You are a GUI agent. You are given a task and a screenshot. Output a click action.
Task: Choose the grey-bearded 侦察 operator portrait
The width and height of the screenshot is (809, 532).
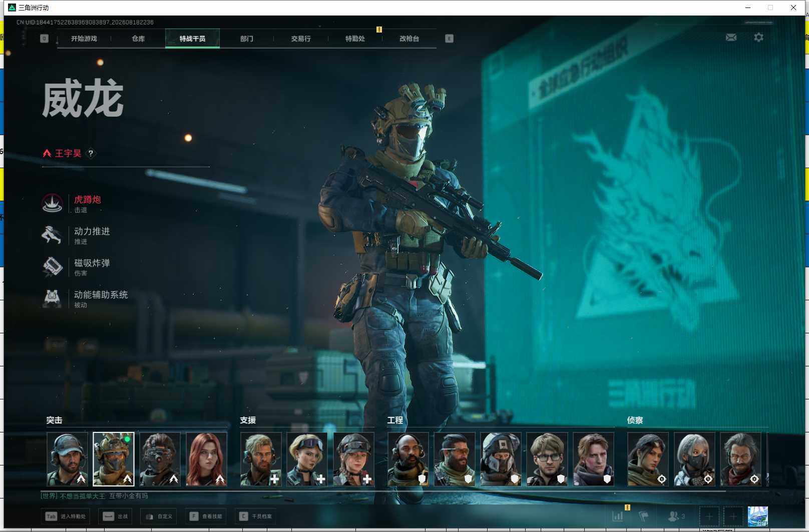coord(740,459)
